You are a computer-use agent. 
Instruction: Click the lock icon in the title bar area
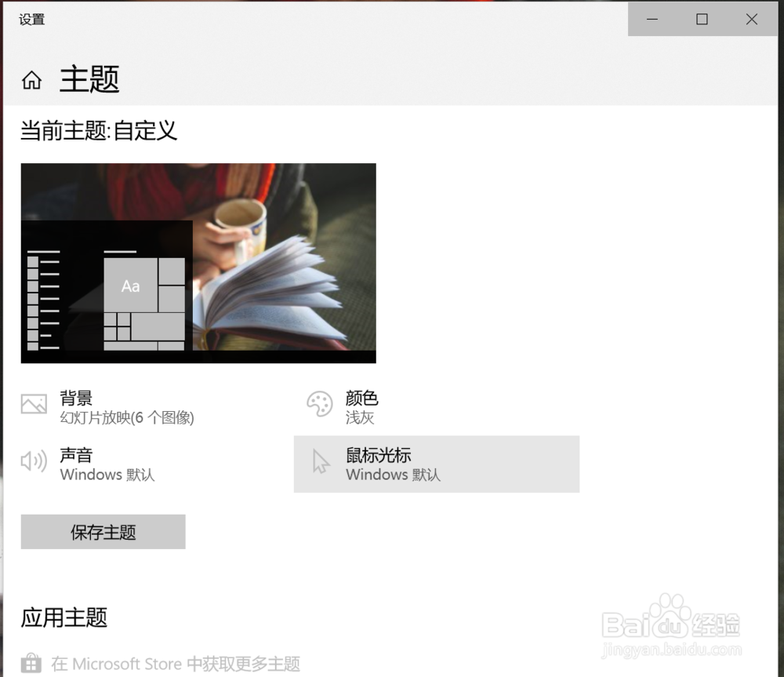(x=33, y=664)
